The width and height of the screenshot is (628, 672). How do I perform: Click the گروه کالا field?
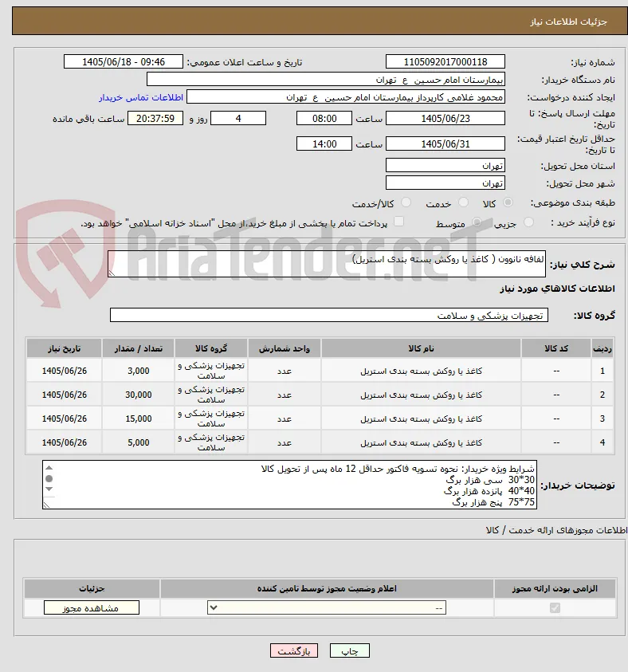328,315
